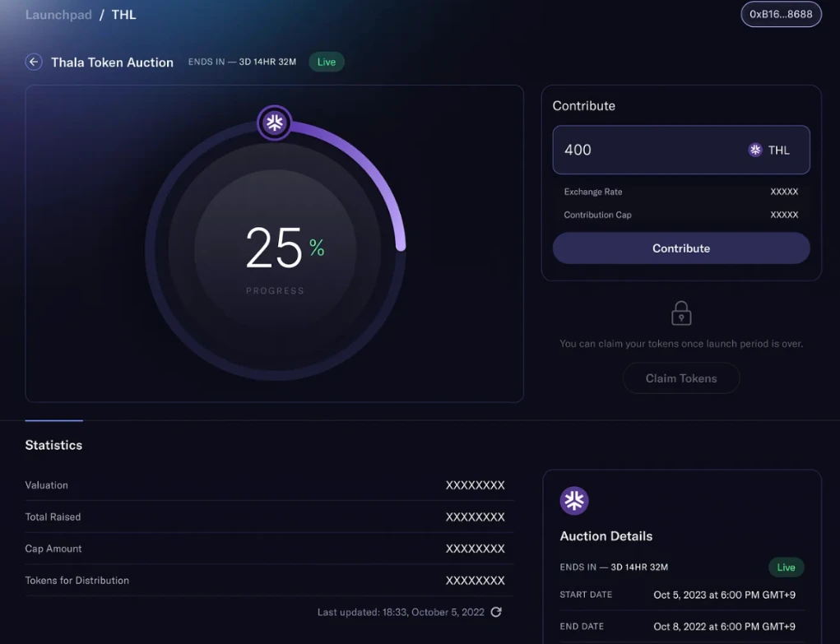
Task: Click the back arrow beside Thala Token Auction
Action: [34, 63]
